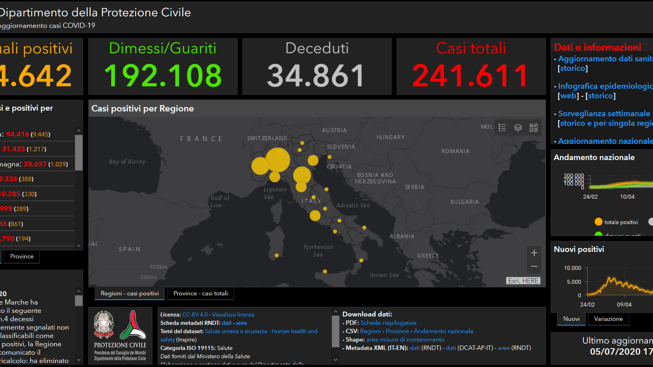653x367 pixels.
Task: Select the orange totale positivi legend marker
Action: point(598,222)
